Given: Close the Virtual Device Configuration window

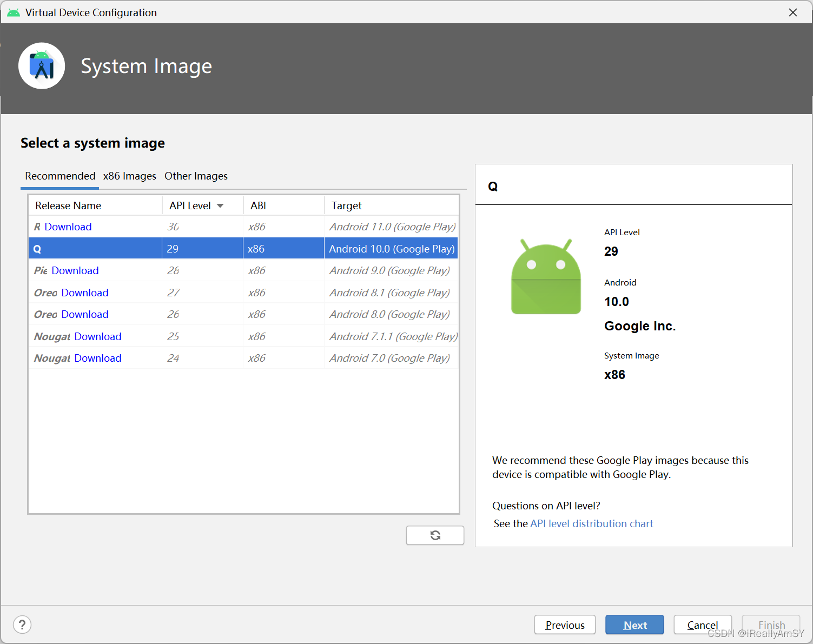Looking at the screenshot, I should pos(793,12).
